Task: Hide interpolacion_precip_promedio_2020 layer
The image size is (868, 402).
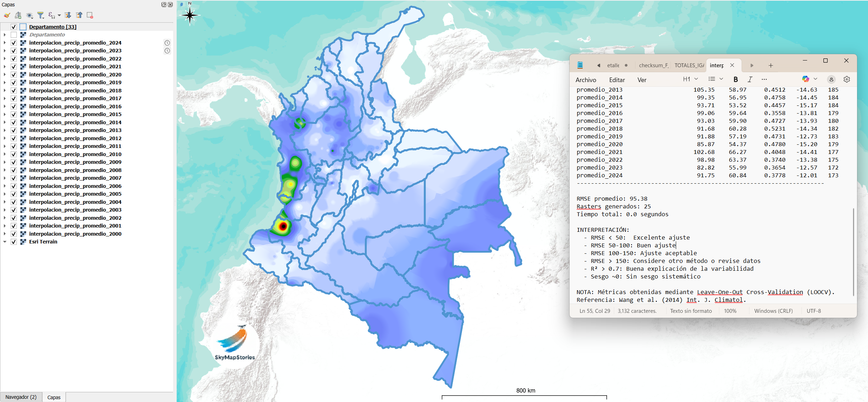Action: pyautogui.click(x=13, y=75)
